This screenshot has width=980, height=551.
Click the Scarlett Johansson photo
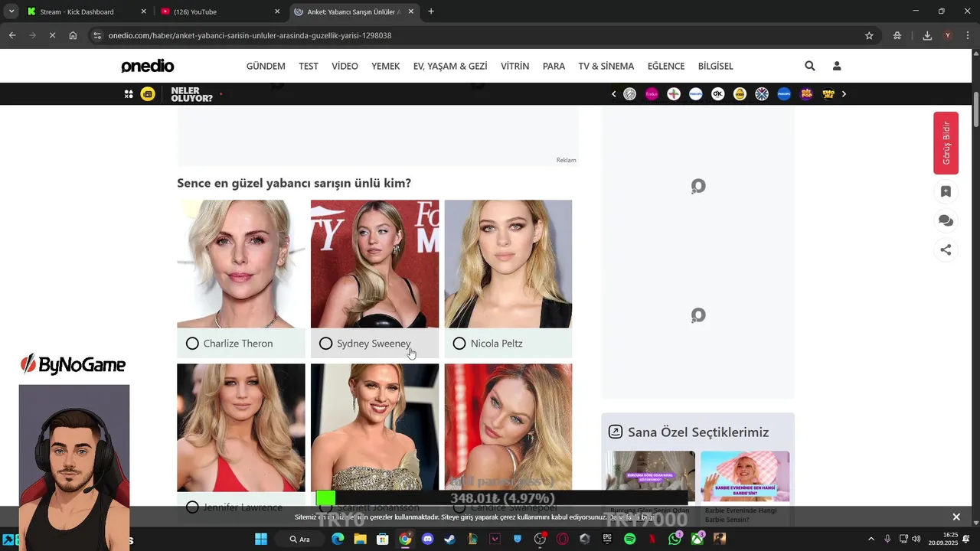[x=375, y=427]
